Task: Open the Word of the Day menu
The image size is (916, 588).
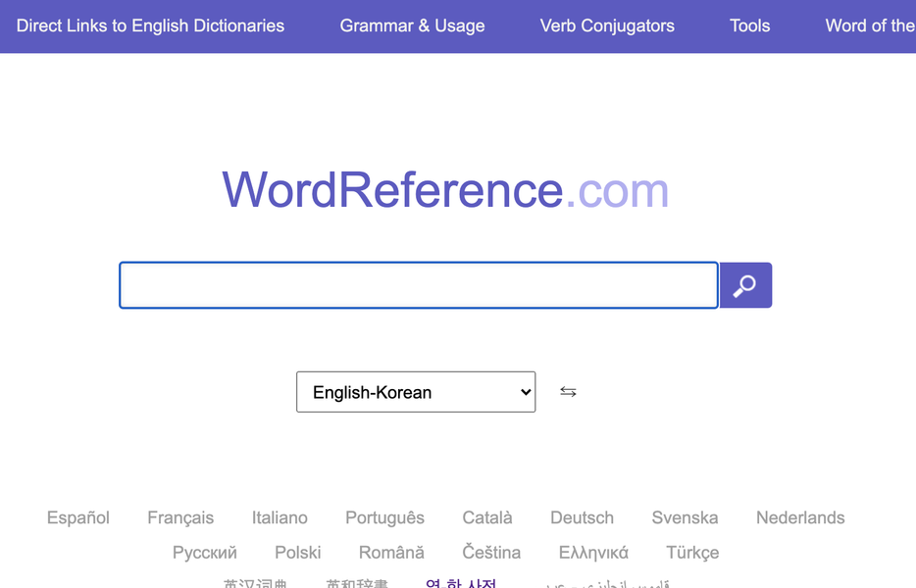Action: [871, 25]
